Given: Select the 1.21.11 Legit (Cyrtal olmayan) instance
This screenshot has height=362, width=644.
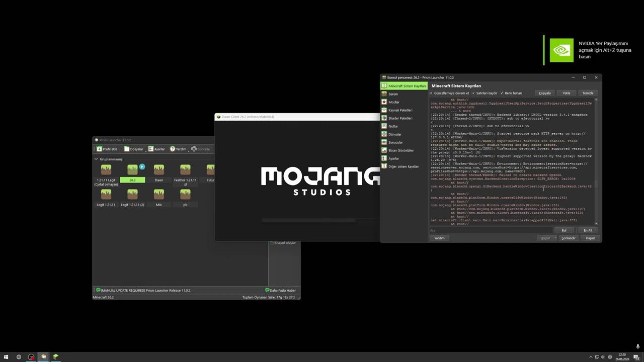Looking at the screenshot, I should (106, 175).
